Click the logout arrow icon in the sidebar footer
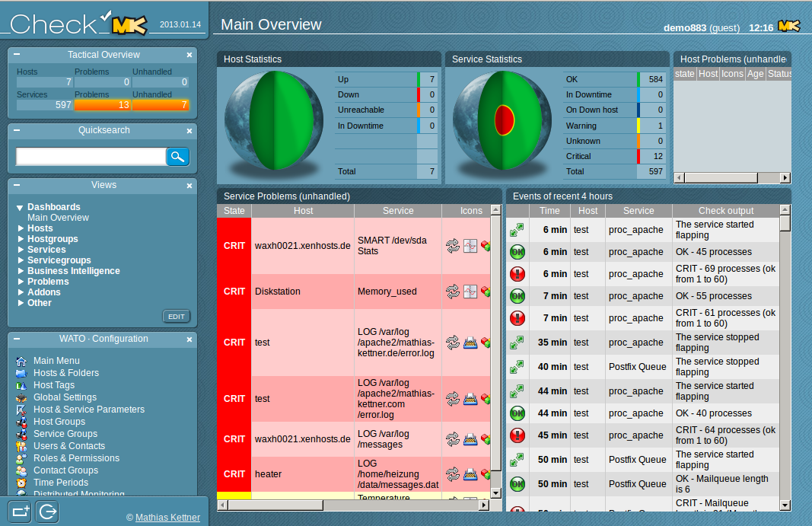 [x=47, y=512]
